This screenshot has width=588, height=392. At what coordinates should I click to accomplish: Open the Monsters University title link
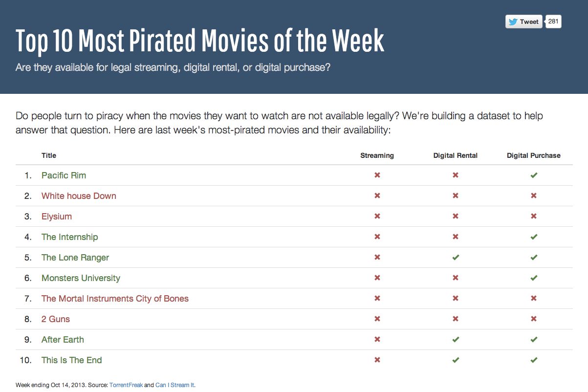coord(81,278)
